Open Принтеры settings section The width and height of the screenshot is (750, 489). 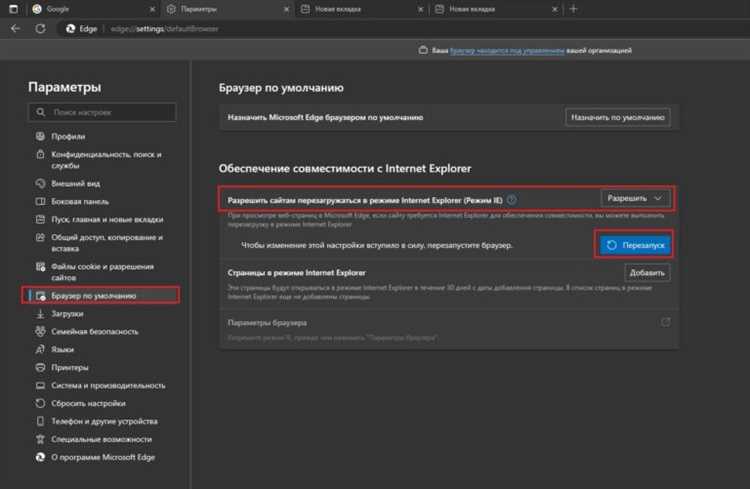[x=70, y=367]
